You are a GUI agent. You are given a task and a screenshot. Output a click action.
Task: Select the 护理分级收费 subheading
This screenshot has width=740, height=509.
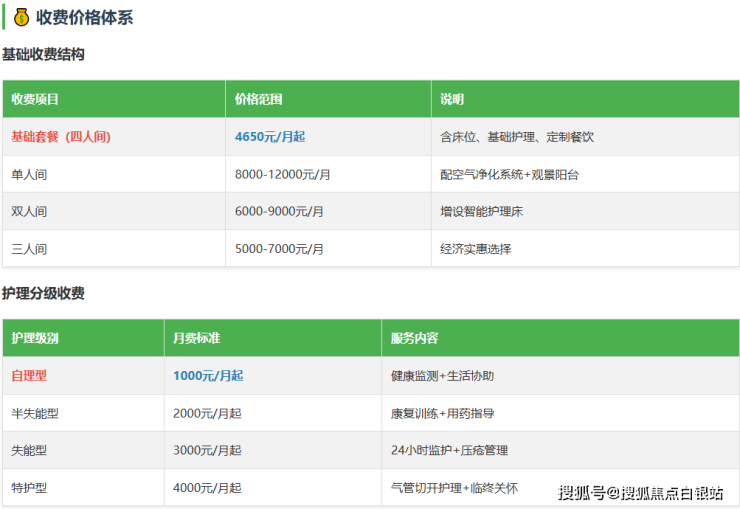pyautogui.click(x=43, y=293)
